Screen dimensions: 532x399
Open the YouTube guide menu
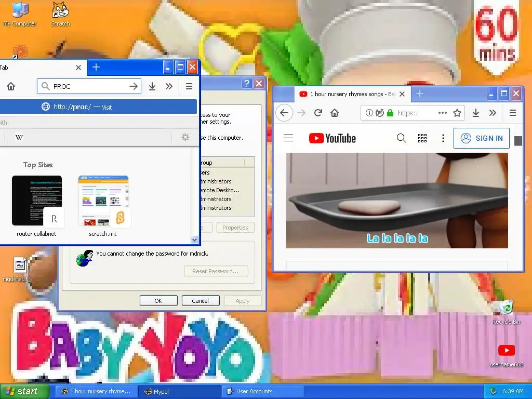[288, 138]
